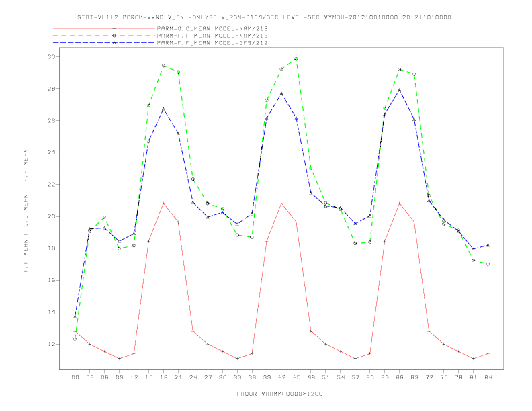Click x-axis forecast hour label 15
Viewport: 532px width, 411px height.
coord(148,377)
